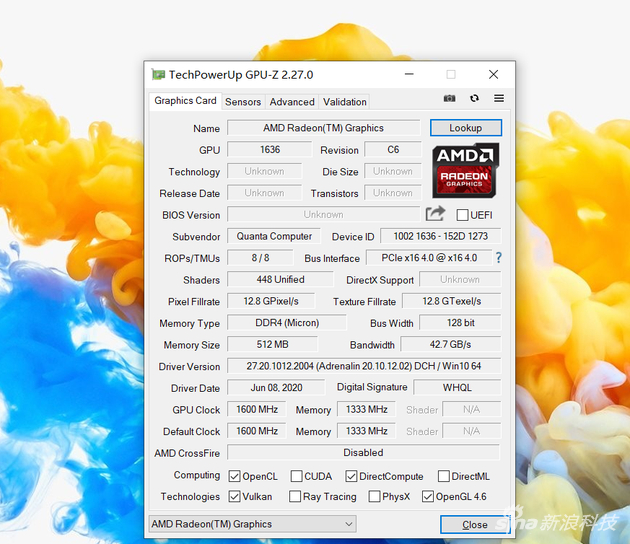The height and width of the screenshot is (544, 630).
Task: Click the Revision field C6
Action: click(x=393, y=149)
